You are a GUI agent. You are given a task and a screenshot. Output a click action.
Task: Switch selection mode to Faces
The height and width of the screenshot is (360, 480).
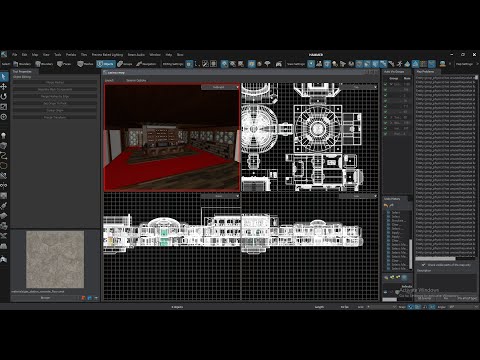click(x=64, y=64)
